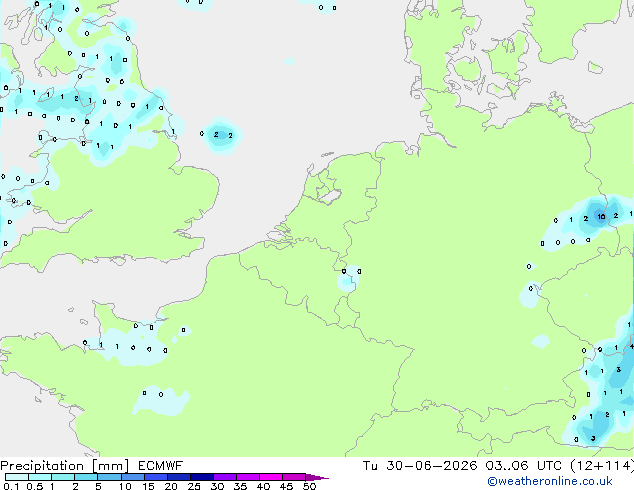634x490 pixels.
Task: Click the (12+114) forecast offset text
Action: [602, 466]
